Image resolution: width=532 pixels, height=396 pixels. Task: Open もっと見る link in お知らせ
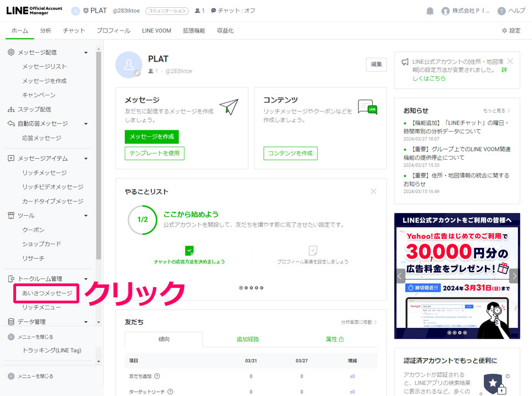pos(497,110)
